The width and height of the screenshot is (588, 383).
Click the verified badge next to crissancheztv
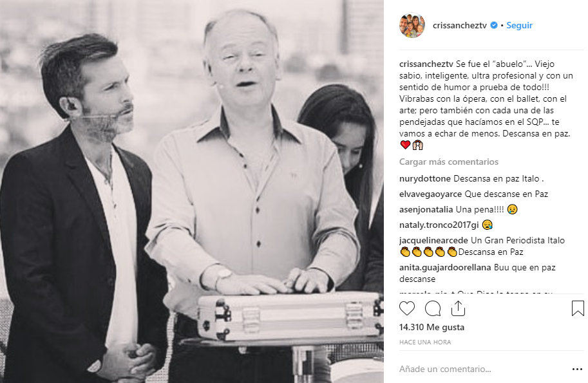point(494,25)
